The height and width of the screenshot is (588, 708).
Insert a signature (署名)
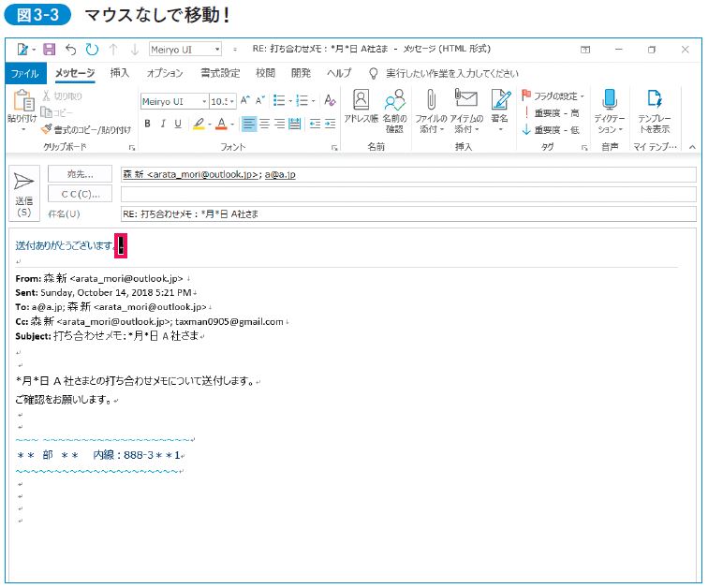pos(500,111)
